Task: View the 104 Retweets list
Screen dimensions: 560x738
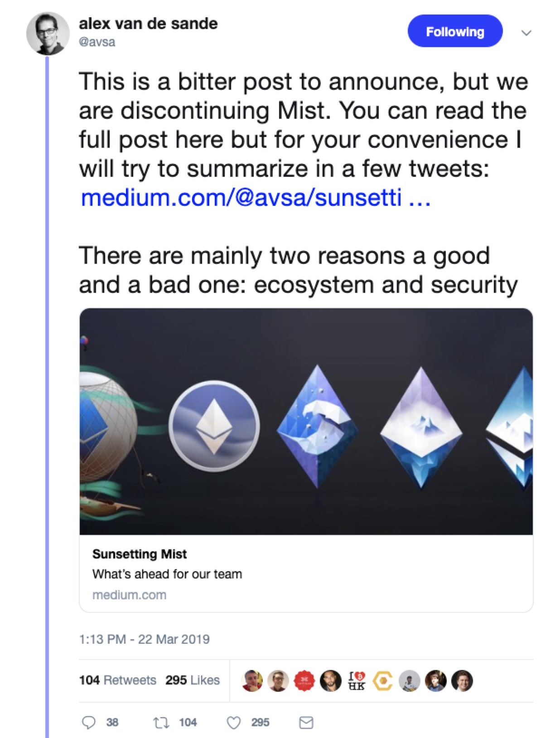Action: (117, 680)
